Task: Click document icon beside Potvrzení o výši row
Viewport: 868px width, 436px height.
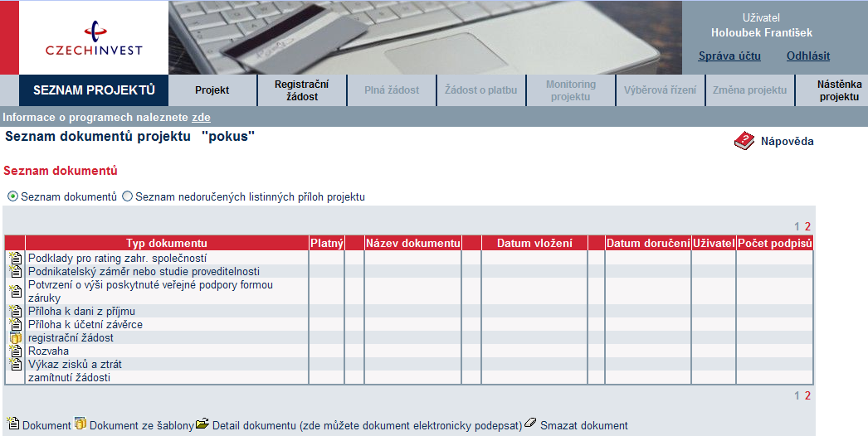Action: [x=16, y=291]
